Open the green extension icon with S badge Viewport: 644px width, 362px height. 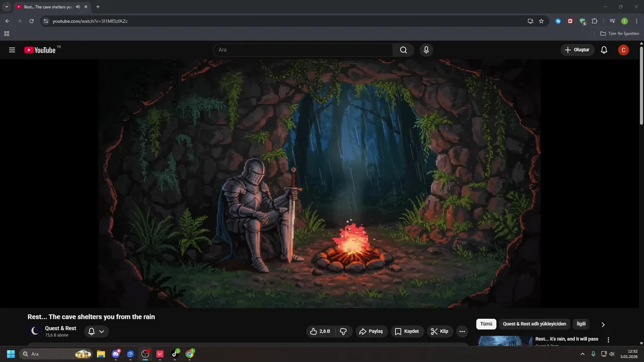point(583,21)
